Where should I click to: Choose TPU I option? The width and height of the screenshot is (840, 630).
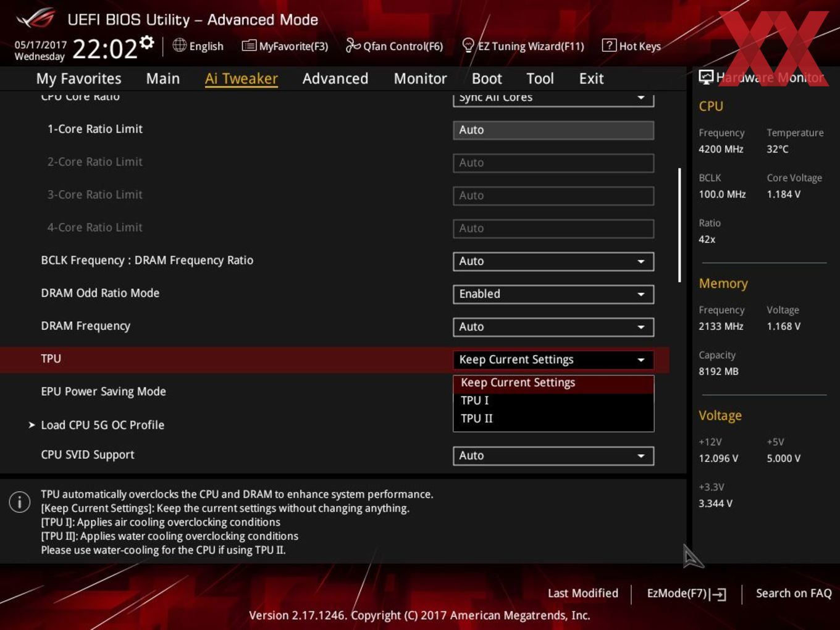[x=553, y=400]
